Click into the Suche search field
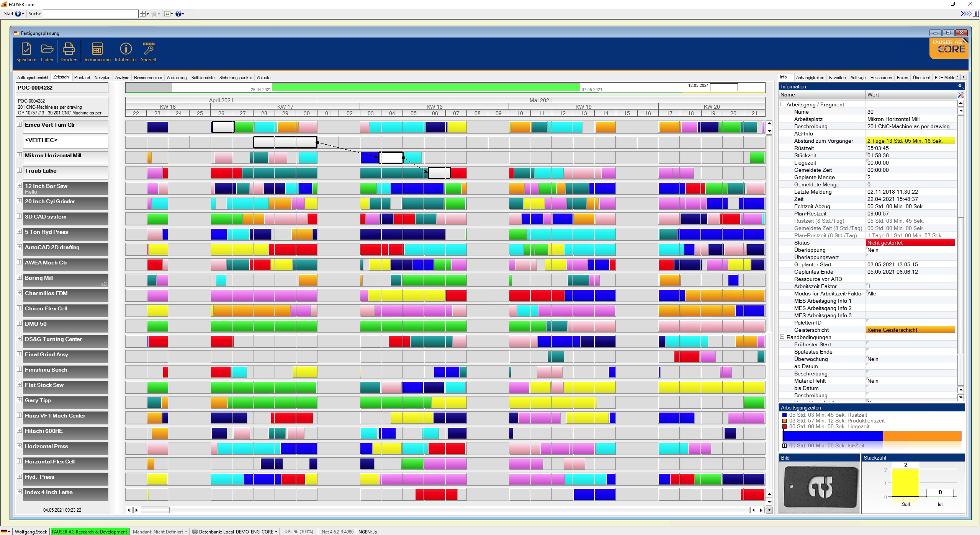This screenshot has height=535, width=980. click(x=90, y=14)
